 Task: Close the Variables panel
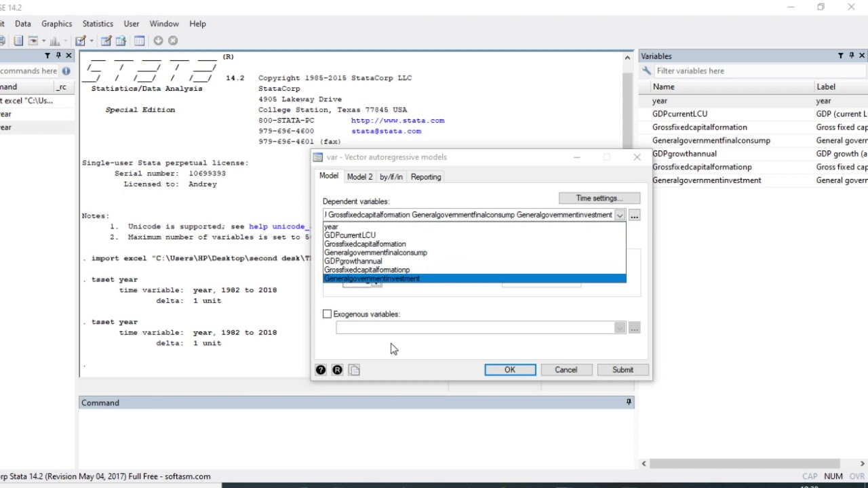click(x=862, y=56)
